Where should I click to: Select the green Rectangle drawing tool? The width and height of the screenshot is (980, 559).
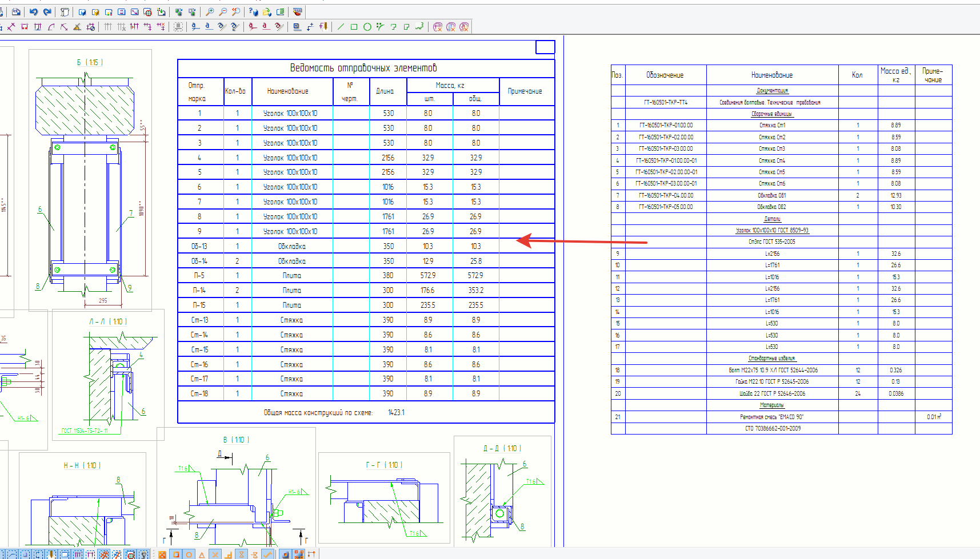[354, 27]
